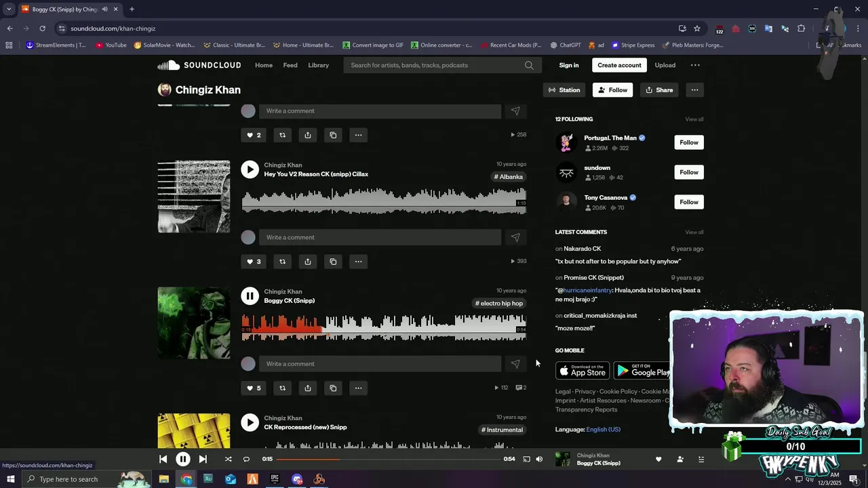
Task: Open the Albanka tag
Action: tap(509, 177)
